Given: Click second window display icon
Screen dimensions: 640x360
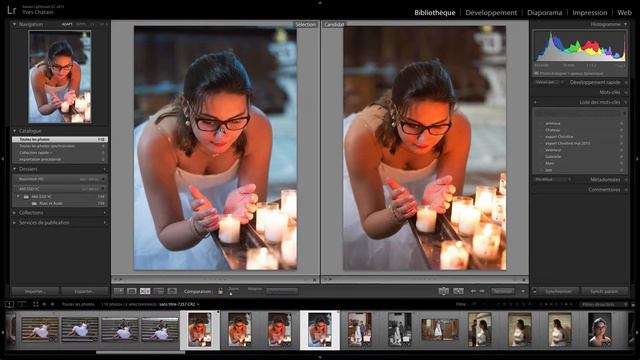Looking at the screenshot, I should coord(22,304).
